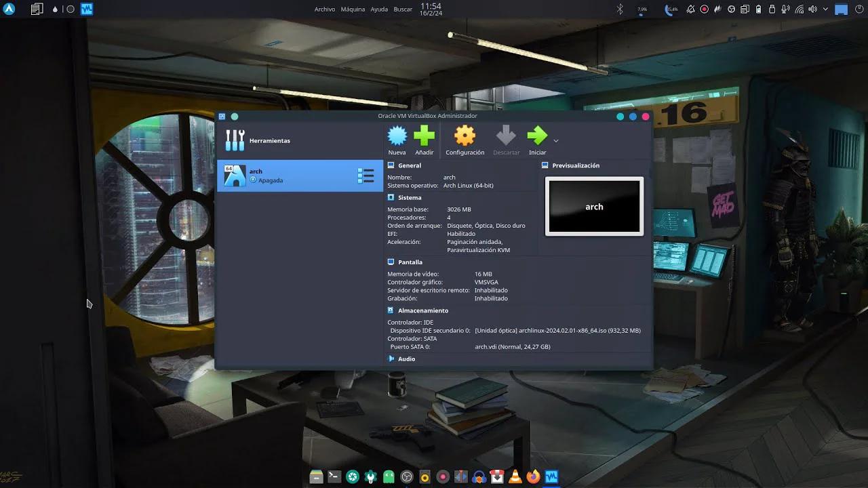Launch VLC from the dock
Screen dimensions: 868x488
(x=515, y=476)
